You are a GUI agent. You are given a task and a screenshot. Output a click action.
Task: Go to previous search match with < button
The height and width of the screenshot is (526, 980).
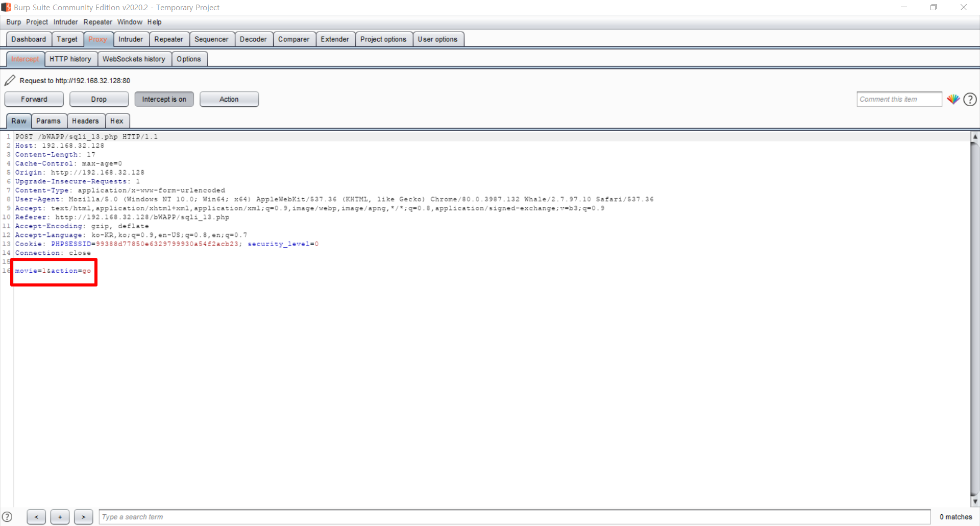coord(36,517)
